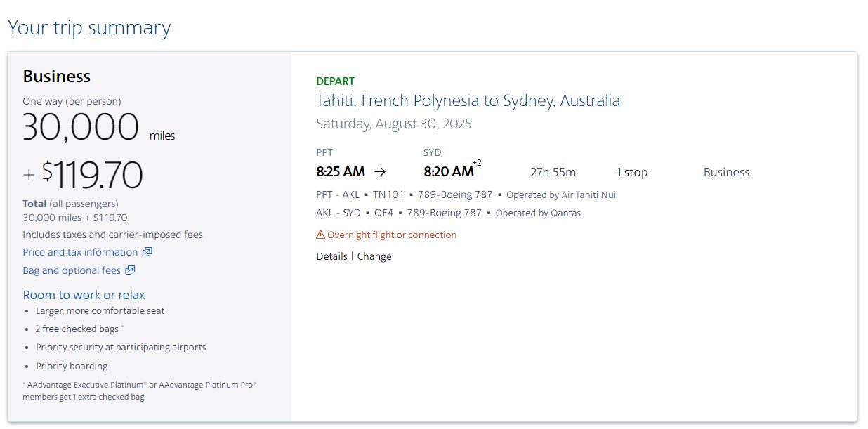The height and width of the screenshot is (429, 868).
Task: Expand flight Details
Action: point(331,256)
